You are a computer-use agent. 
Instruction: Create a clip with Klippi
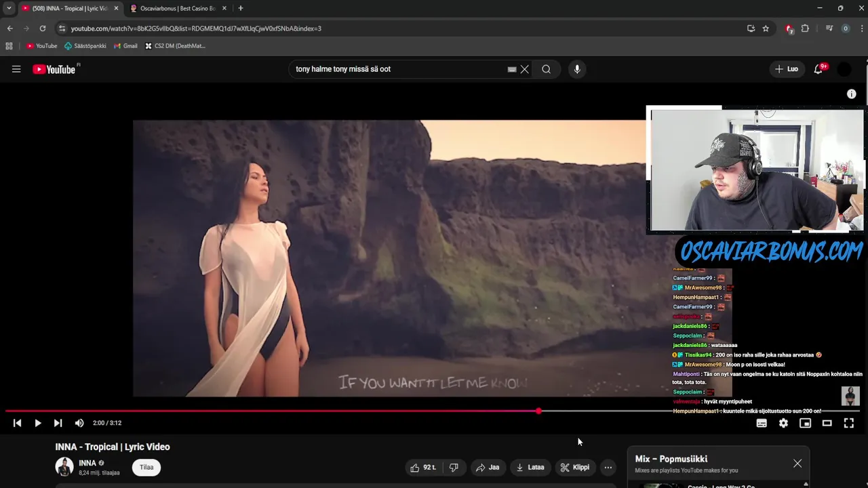tap(575, 467)
